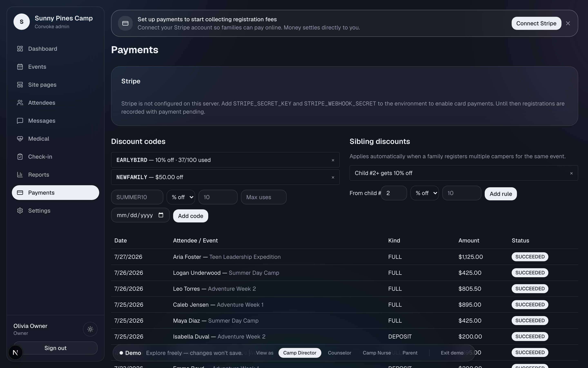Click DEPOSIT kind for Isabella Duval
This screenshot has height=368, width=588.
click(x=400, y=337)
